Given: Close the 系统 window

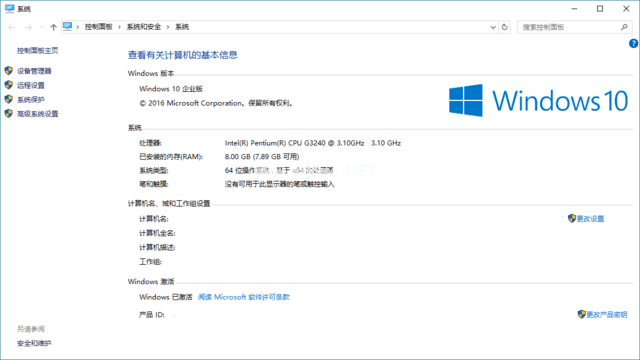Looking at the screenshot, I should [626, 9].
